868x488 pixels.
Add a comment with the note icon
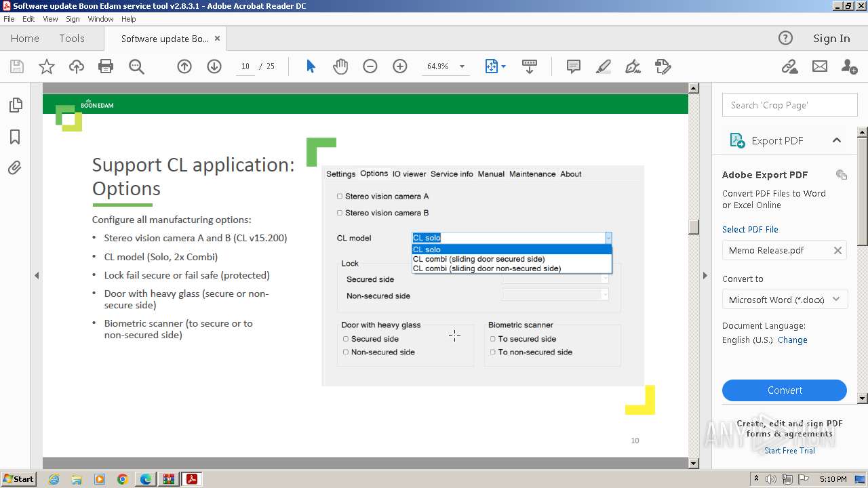click(x=573, y=66)
